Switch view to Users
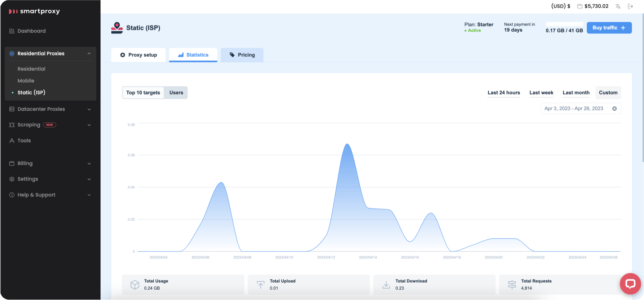The height and width of the screenshot is (300, 644). point(176,93)
